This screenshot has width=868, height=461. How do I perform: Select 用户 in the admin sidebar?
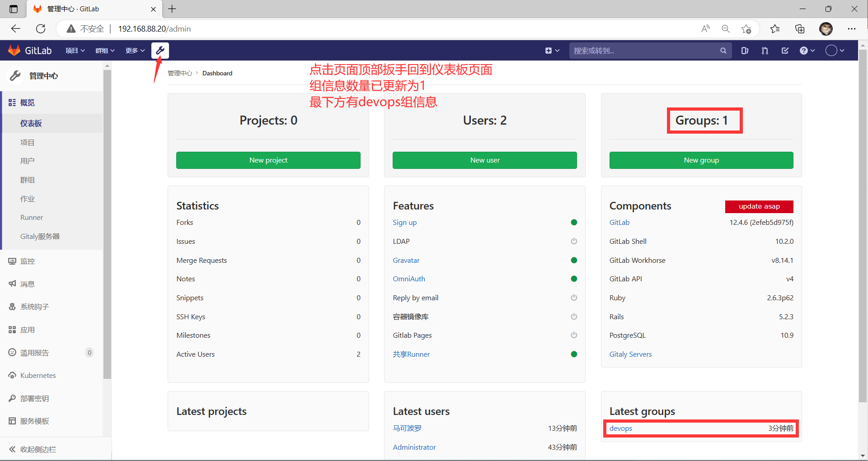pos(27,161)
